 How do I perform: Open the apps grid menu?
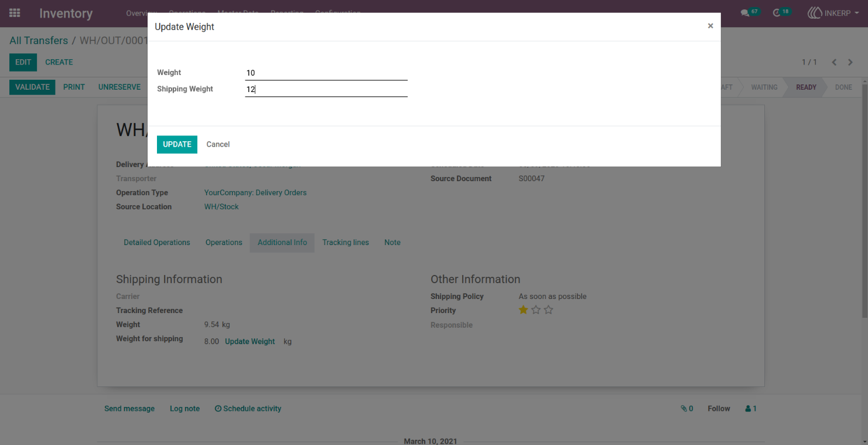(15, 13)
